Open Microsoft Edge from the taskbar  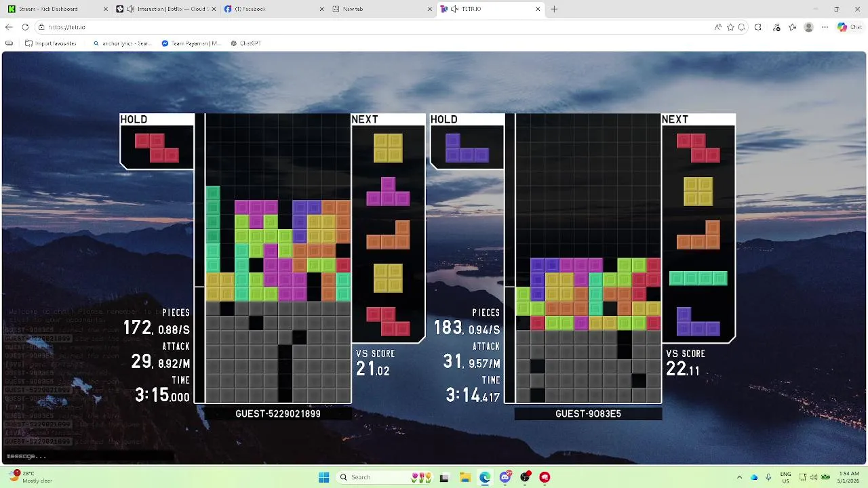point(485,477)
